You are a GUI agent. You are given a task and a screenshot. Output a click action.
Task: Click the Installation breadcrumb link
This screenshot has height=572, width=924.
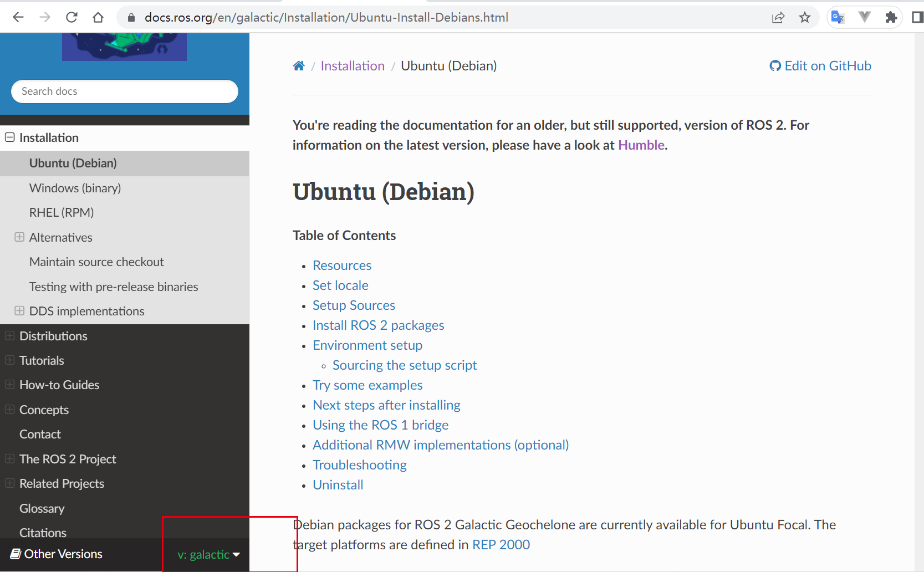pos(353,66)
